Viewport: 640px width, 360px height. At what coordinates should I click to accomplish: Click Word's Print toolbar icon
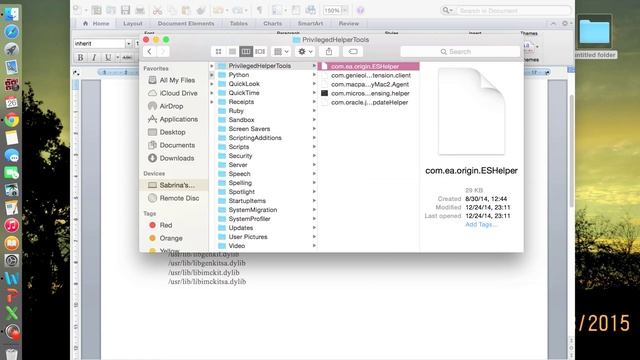(140, 10)
